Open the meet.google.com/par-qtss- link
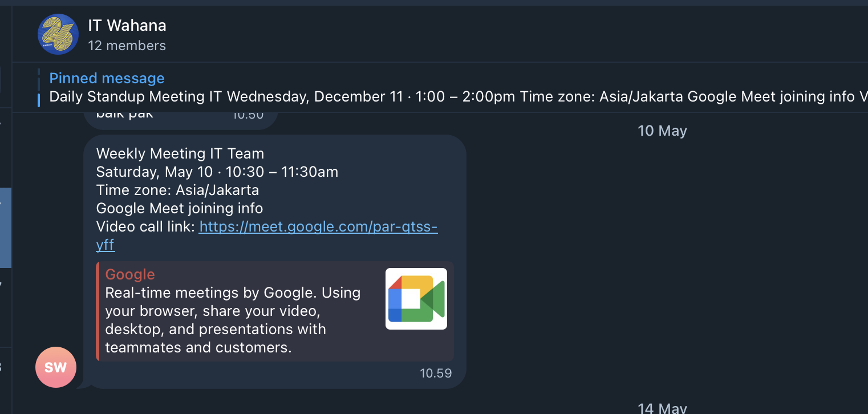 [318, 226]
